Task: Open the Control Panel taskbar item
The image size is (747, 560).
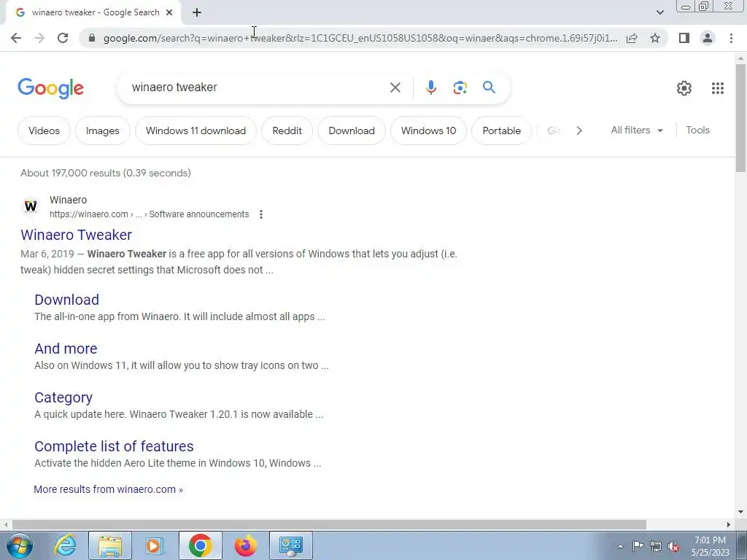Action: (x=291, y=545)
